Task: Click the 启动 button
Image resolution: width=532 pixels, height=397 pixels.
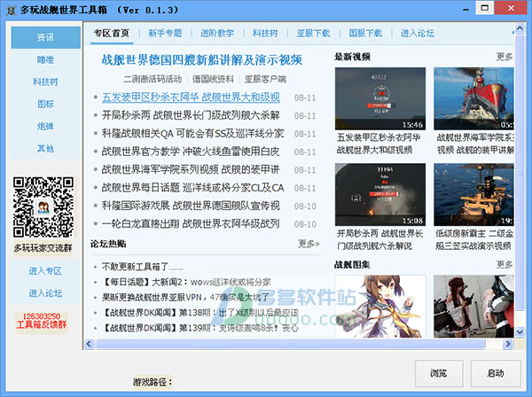Action: click(496, 373)
